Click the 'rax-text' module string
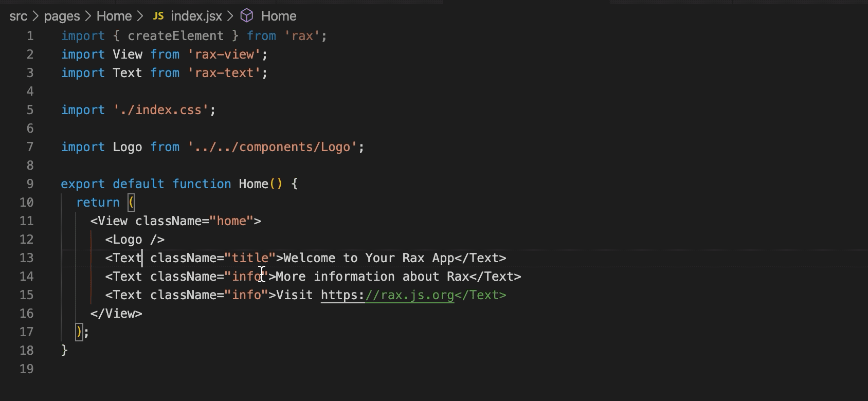 coord(224,73)
